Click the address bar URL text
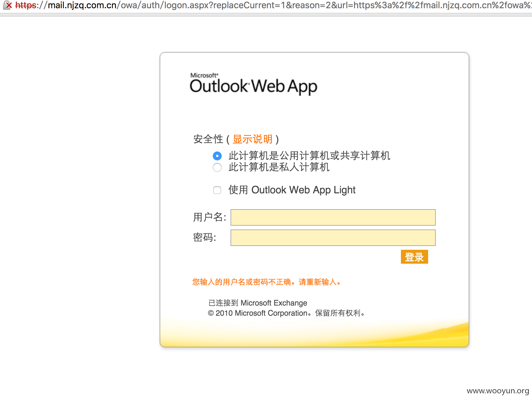The width and height of the screenshot is (532, 400). point(274,5)
